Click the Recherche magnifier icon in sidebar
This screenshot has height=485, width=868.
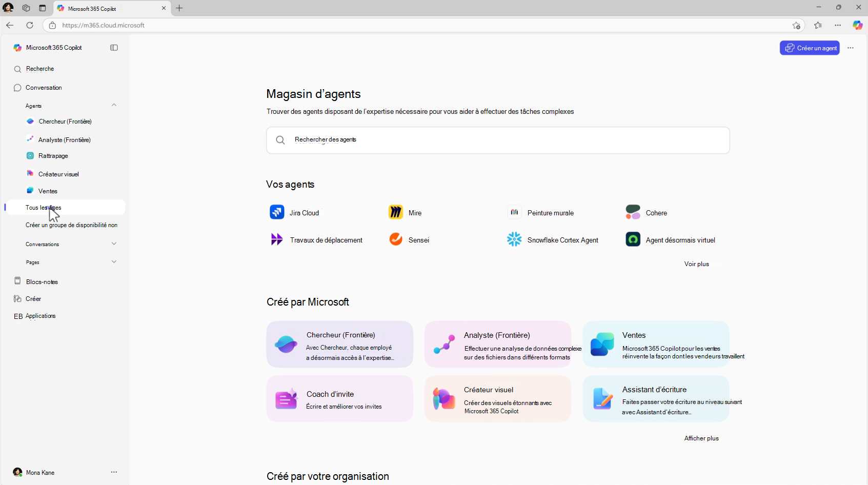click(17, 69)
